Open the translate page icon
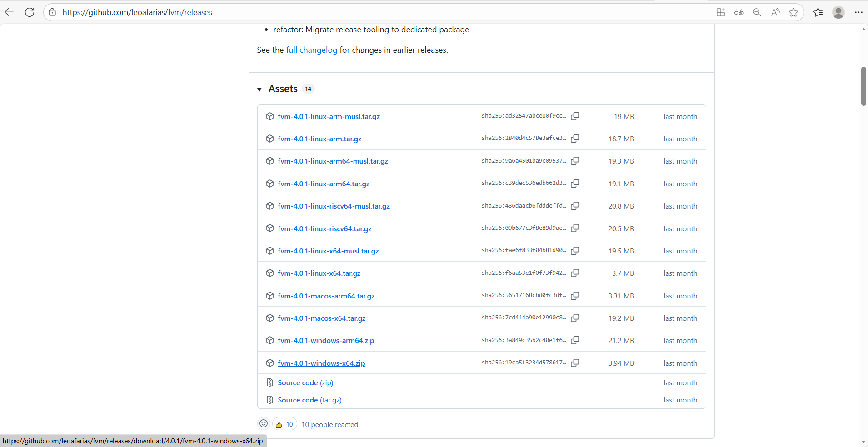The width and height of the screenshot is (868, 447). (739, 12)
